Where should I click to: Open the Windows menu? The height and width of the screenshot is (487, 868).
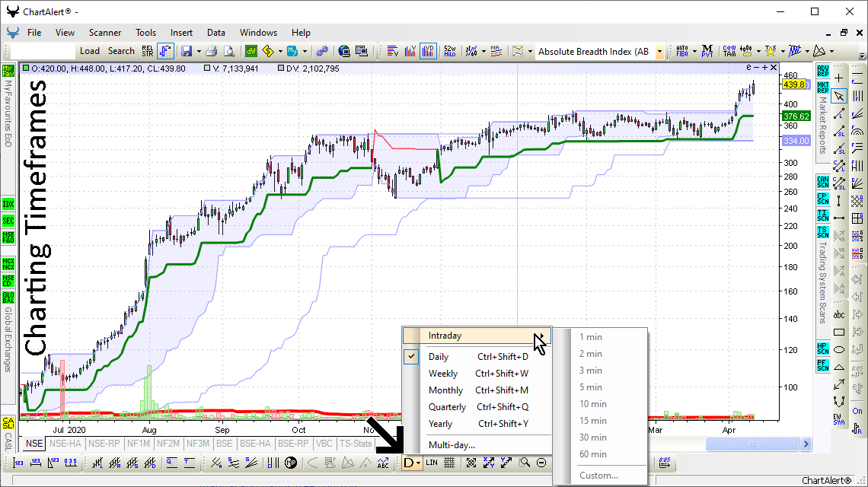coord(258,33)
